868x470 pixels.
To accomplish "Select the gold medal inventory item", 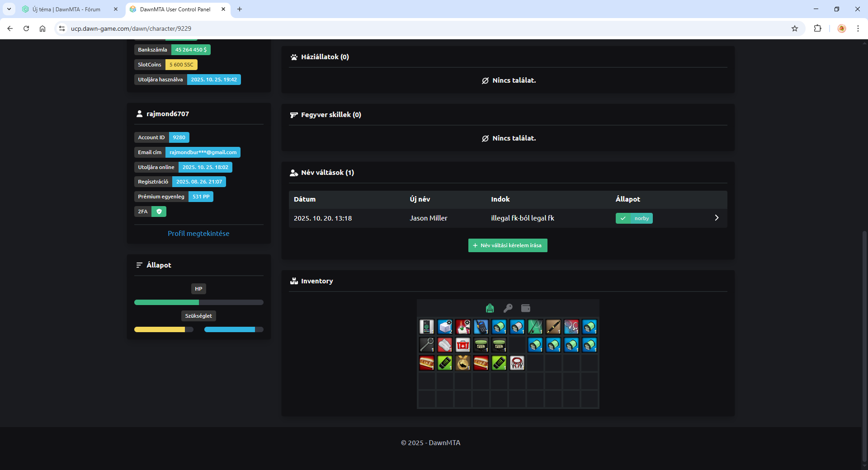I will coord(462,363).
